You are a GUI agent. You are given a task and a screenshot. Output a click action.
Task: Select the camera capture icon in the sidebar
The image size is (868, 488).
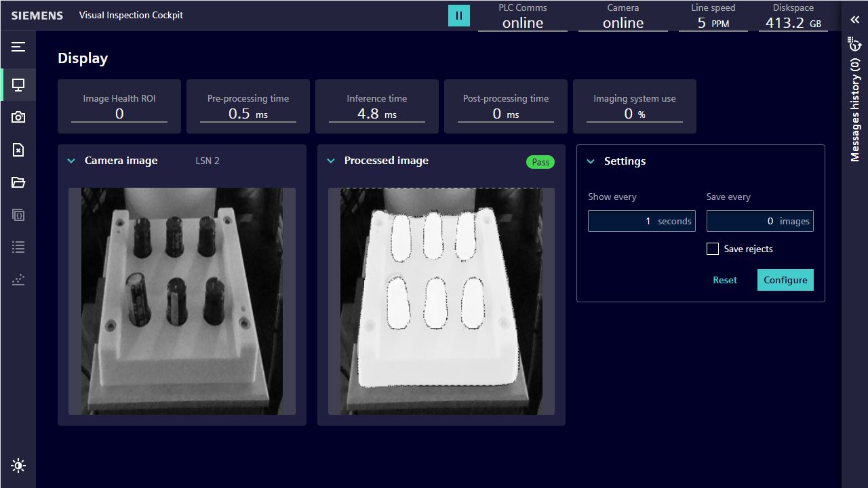click(x=18, y=117)
